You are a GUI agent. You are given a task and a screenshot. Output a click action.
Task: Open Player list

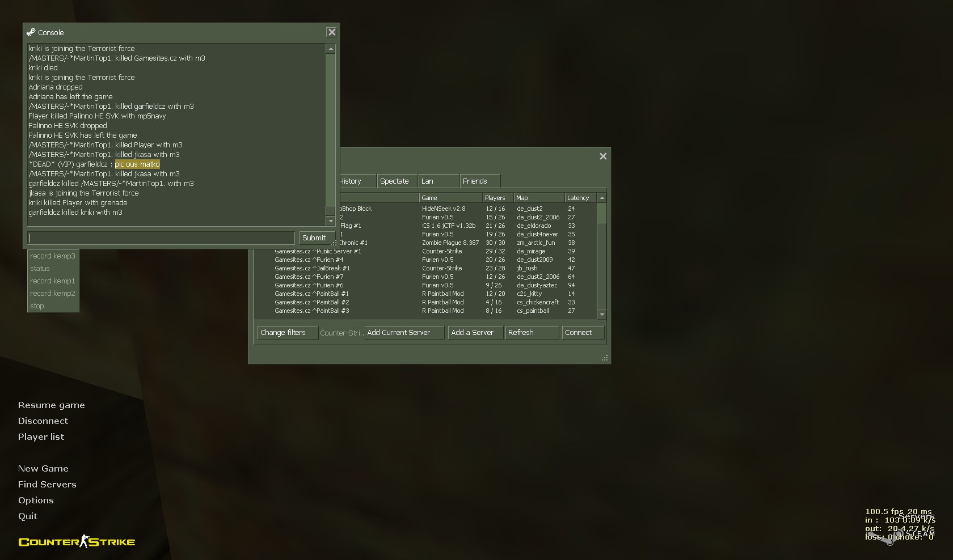(x=41, y=437)
